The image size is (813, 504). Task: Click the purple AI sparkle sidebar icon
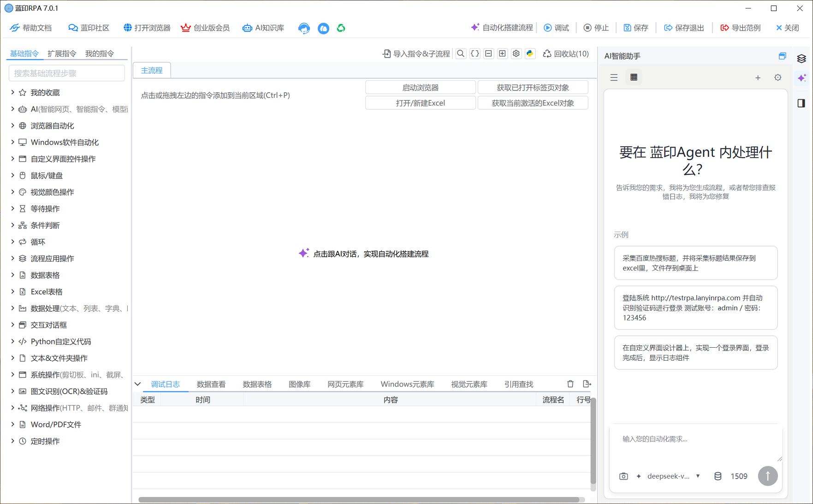coord(801,78)
